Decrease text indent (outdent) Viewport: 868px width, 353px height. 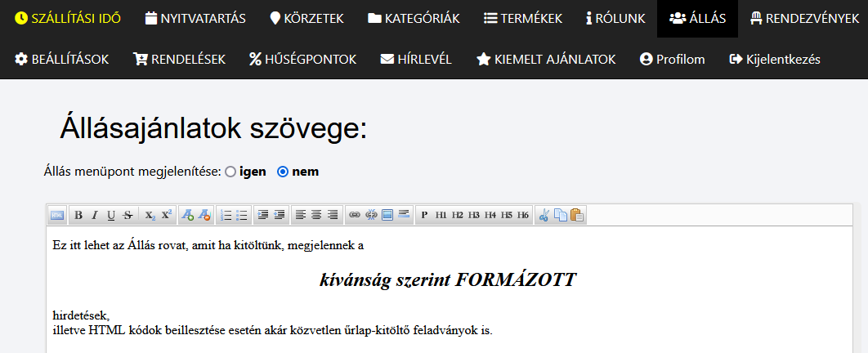pos(280,215)
